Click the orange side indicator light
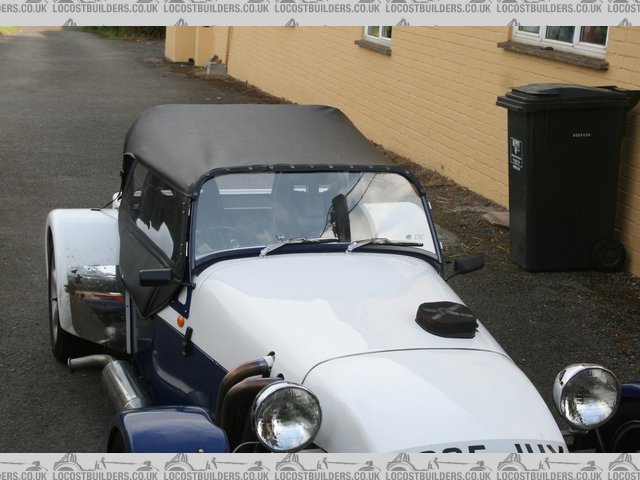This screenshot has height=480, width=640. [181, 321]
